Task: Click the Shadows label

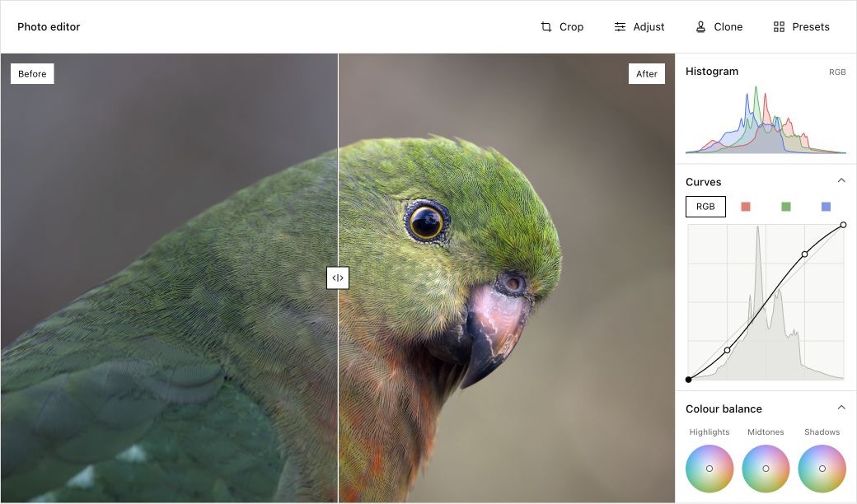Action: [822, 432]
